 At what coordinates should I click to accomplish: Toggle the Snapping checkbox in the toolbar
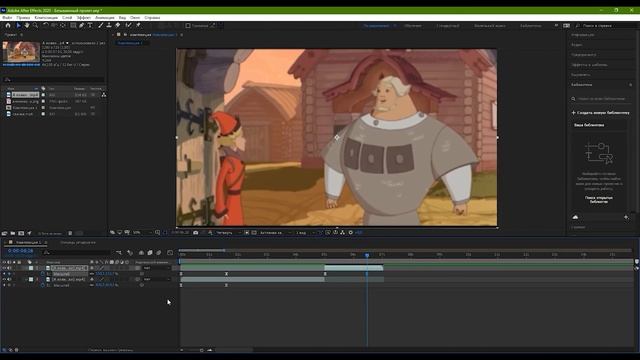click(188, 25)
